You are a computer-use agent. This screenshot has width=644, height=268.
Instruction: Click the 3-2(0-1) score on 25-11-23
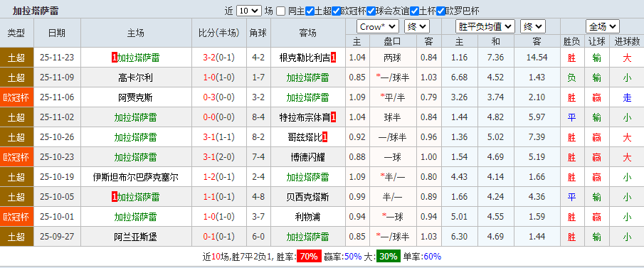click(219, 58)
